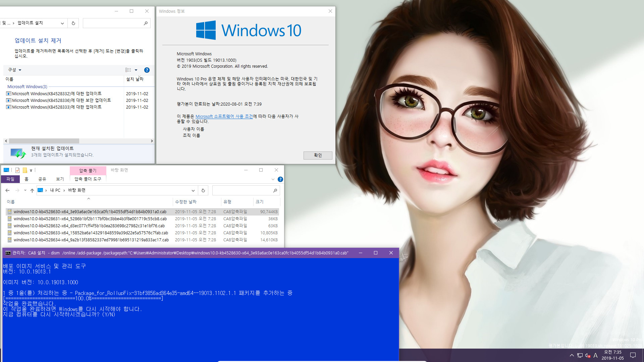Sort by the 이름 column in the update list
The image size is (644, 362).
coord(9,79)
